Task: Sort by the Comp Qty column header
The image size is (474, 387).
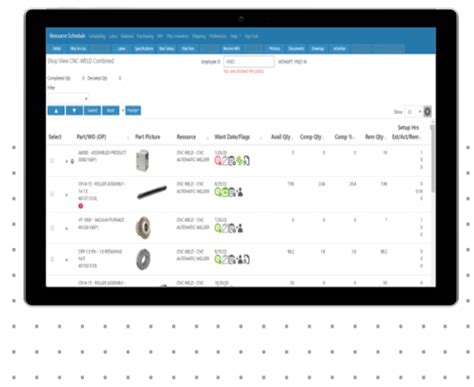Action: 311,137
